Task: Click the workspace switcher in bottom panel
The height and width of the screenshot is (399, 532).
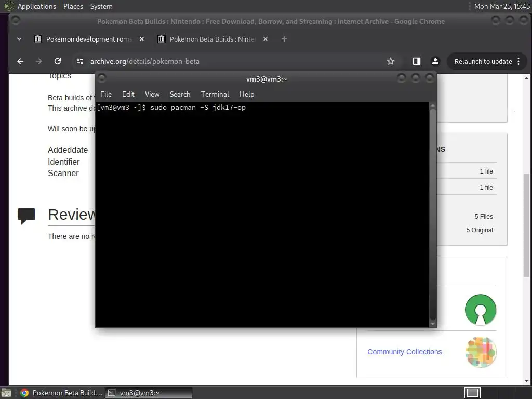Action: point(472,393)
